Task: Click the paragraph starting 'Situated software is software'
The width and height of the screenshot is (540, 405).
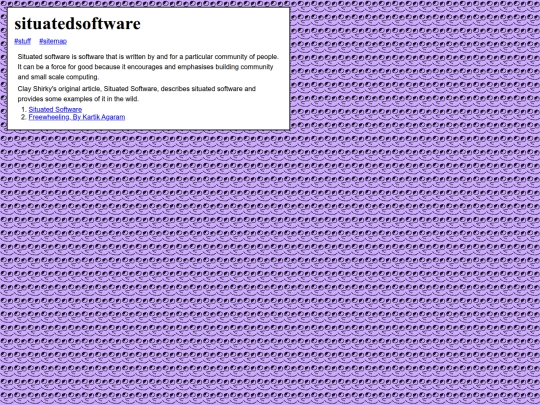Action: tap(148, 67)
